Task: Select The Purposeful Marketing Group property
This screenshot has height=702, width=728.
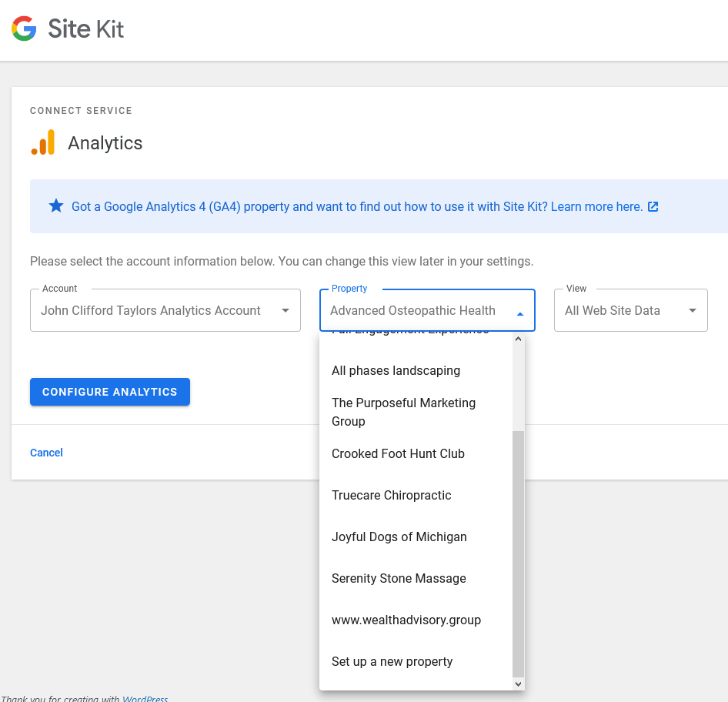Action: pyautogui.click(x=416, y=412)
